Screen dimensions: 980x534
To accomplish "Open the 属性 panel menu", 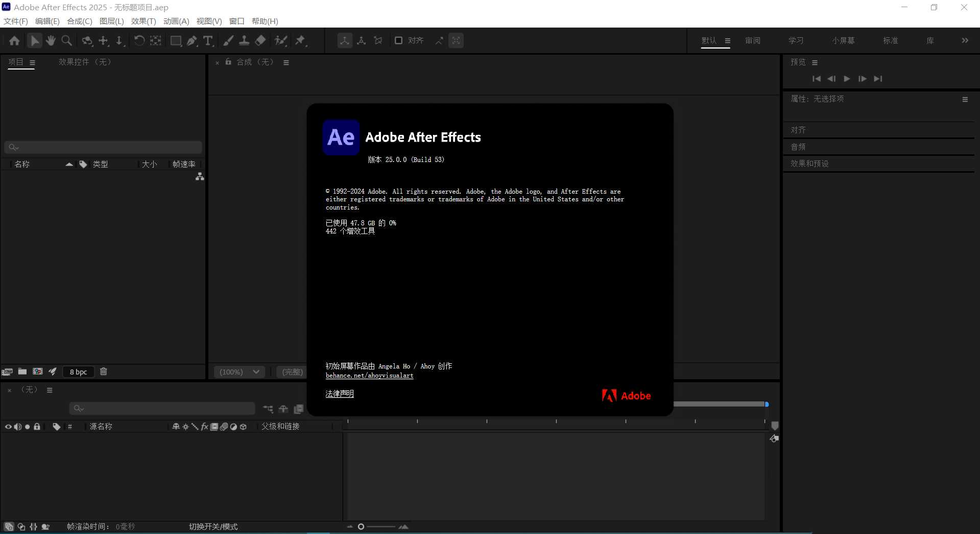I will 965,100.
